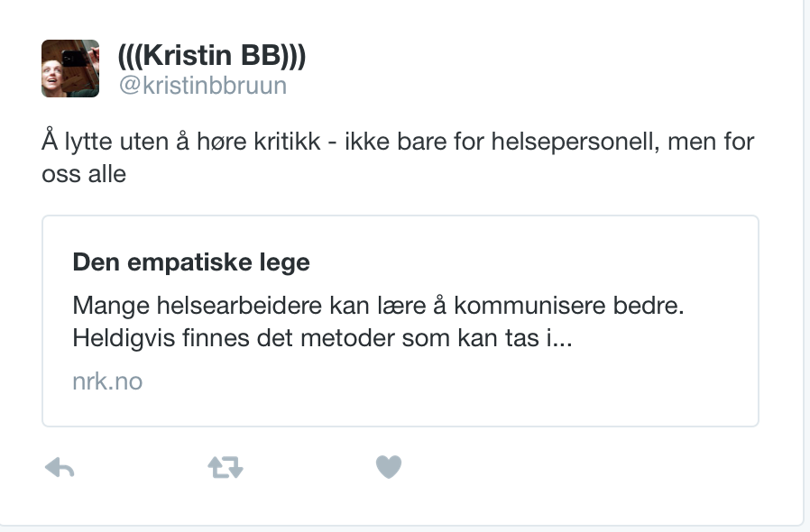Screen dimensions: 810x532
Task: Open the "Den empatiske lege" article title
Action: (x=191, y=261)
